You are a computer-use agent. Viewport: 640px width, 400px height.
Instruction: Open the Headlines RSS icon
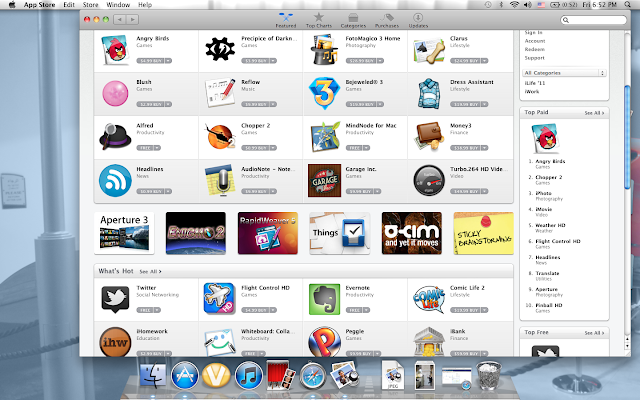pos(115,180)
